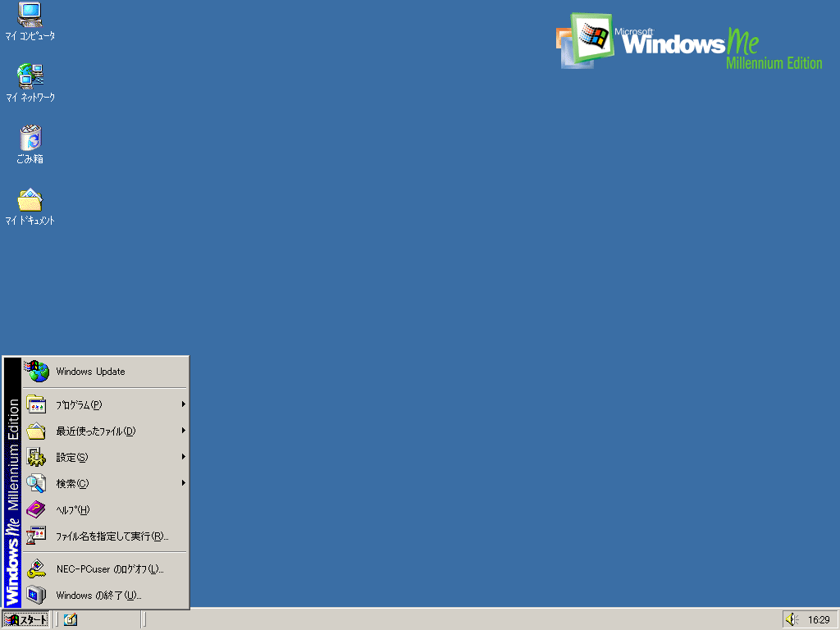840x630 pixels.
Task: Select ファイル名を指定して実行(R)... menu item
Action: tap(105, 536)
